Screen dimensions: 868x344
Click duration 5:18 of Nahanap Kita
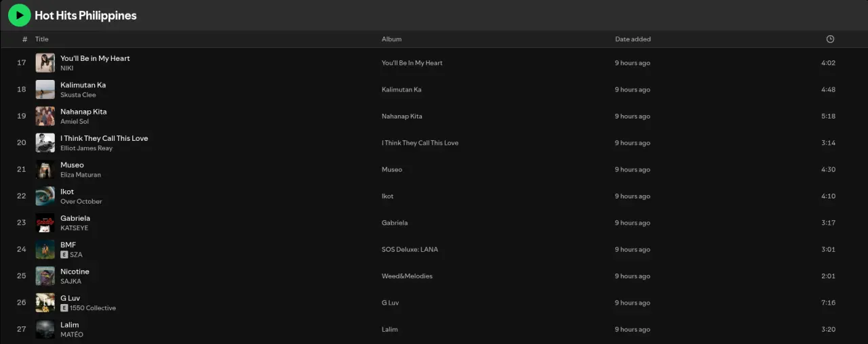(828, 116)
